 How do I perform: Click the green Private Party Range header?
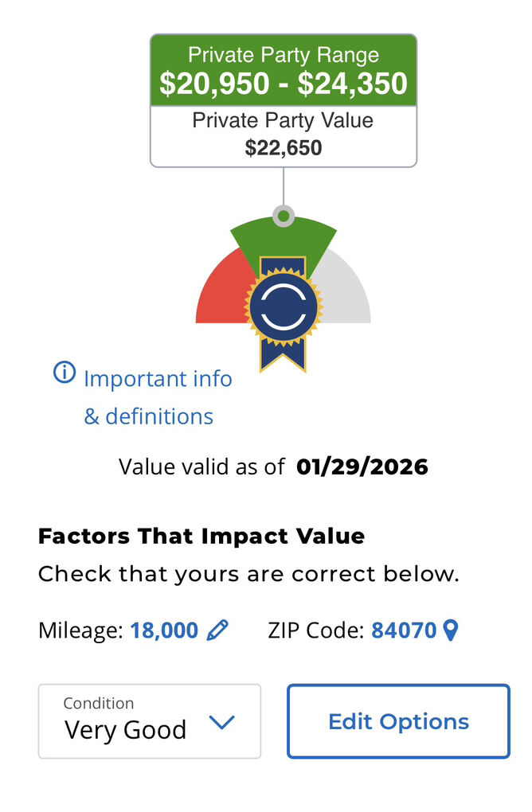pos(284,71)
